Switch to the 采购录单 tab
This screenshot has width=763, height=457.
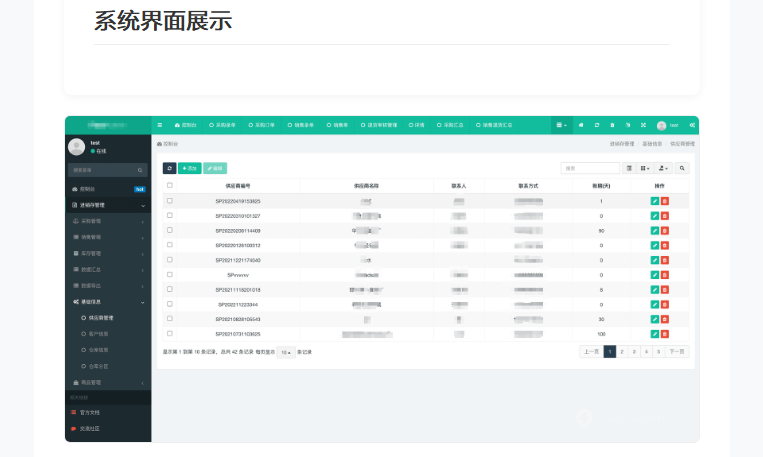222,125
